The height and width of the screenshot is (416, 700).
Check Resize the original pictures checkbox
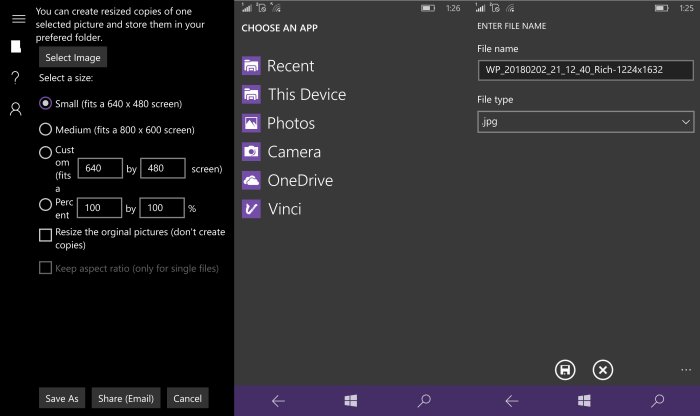pos(45,235)
